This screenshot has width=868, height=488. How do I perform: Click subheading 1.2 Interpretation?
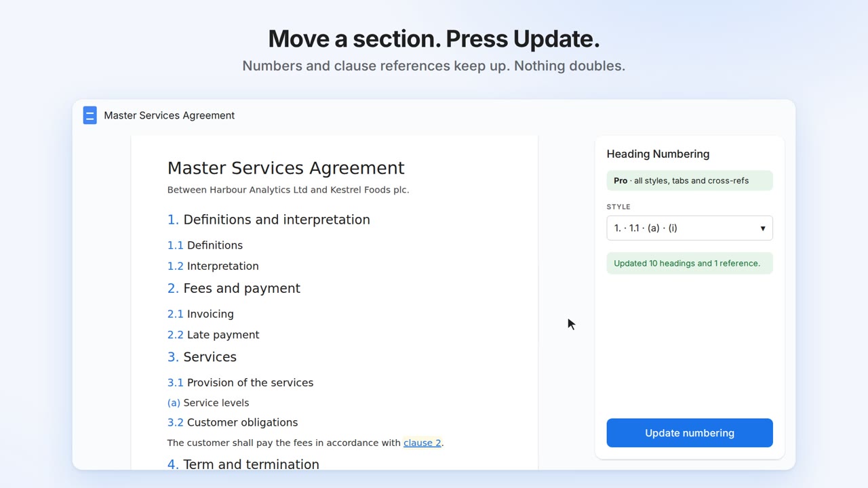[x=213, y=266]
